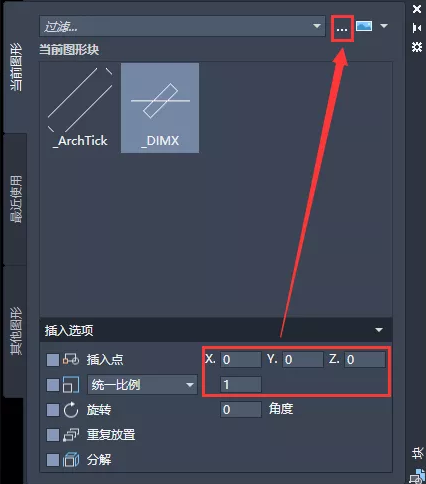Collapse the 插入选项 section

(x=379, y=330)
